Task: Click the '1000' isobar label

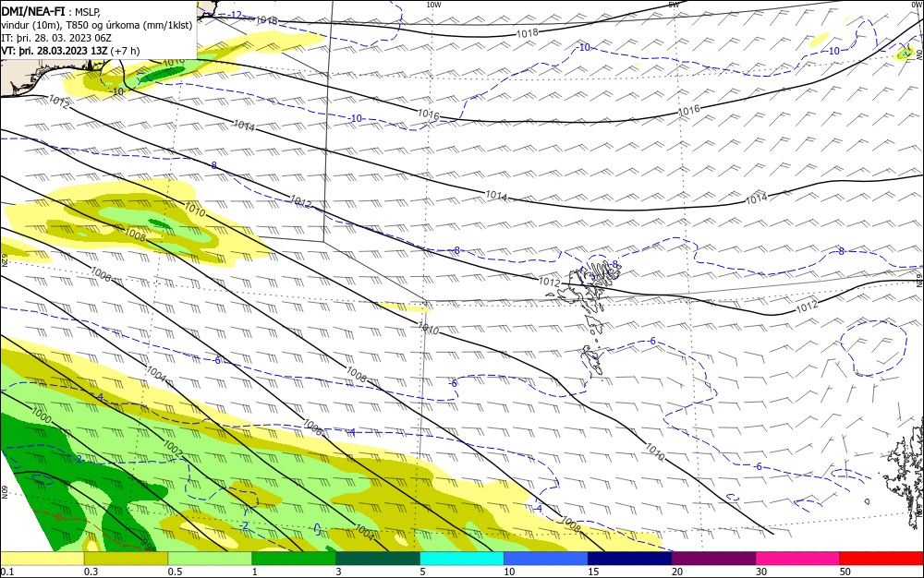Action: tap(42, 415)
